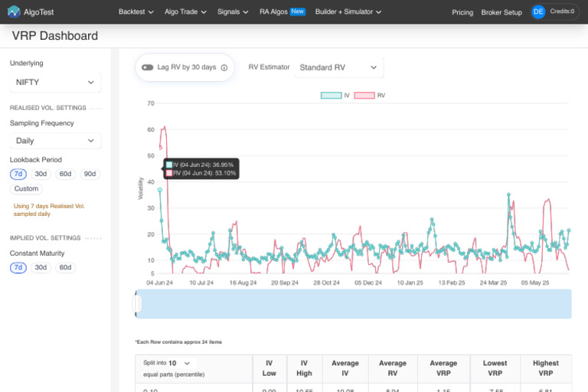The width and height of the screenshot is (588, 392).
Task: Open the Daily sampling frequency dropdown
Action: (x=55, y=141)
